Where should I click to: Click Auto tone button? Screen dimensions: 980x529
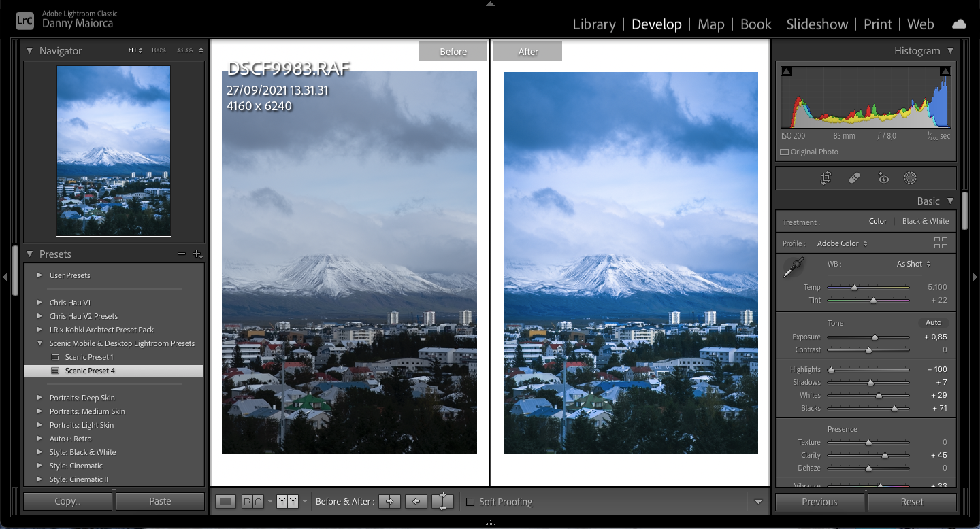pyautogui.click(x=933, y=322)
